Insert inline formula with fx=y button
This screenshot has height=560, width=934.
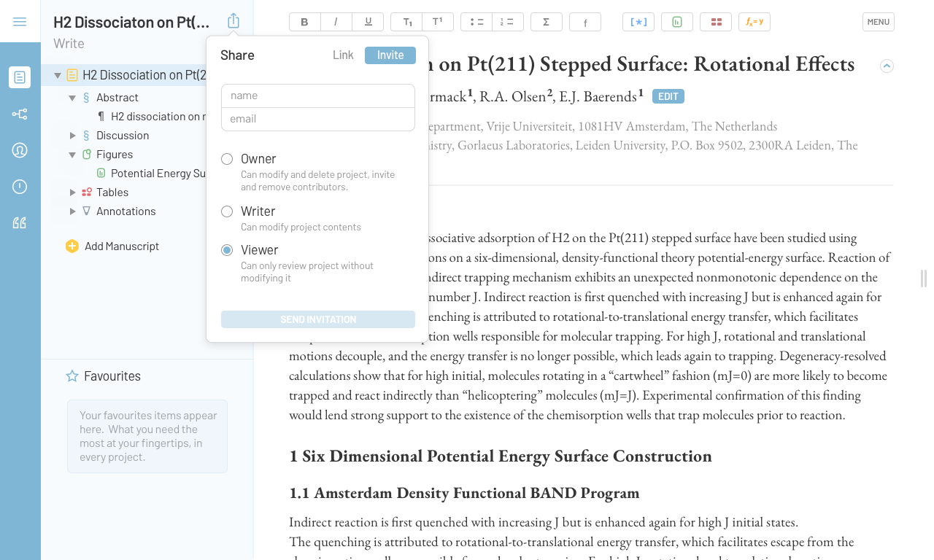coord(754,22)
